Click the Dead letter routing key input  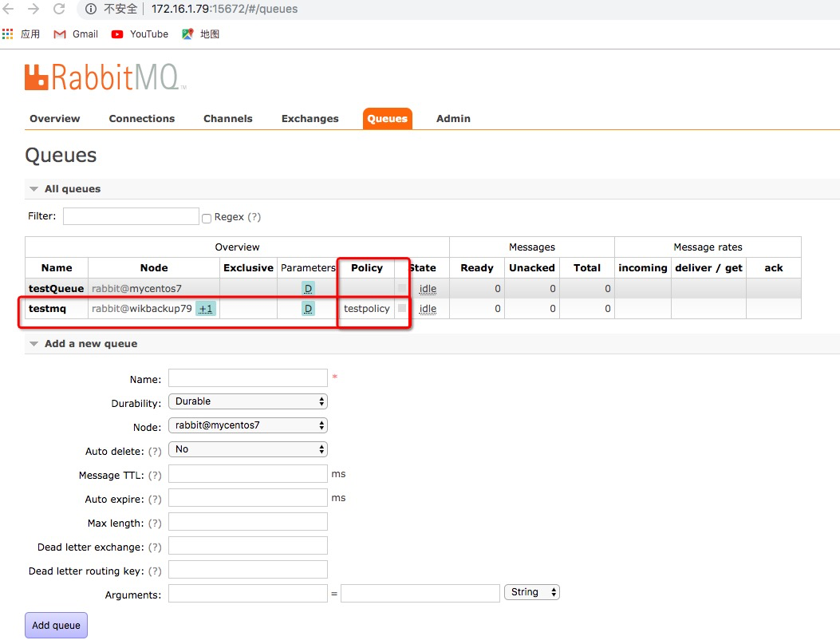[x=247, y=570]
